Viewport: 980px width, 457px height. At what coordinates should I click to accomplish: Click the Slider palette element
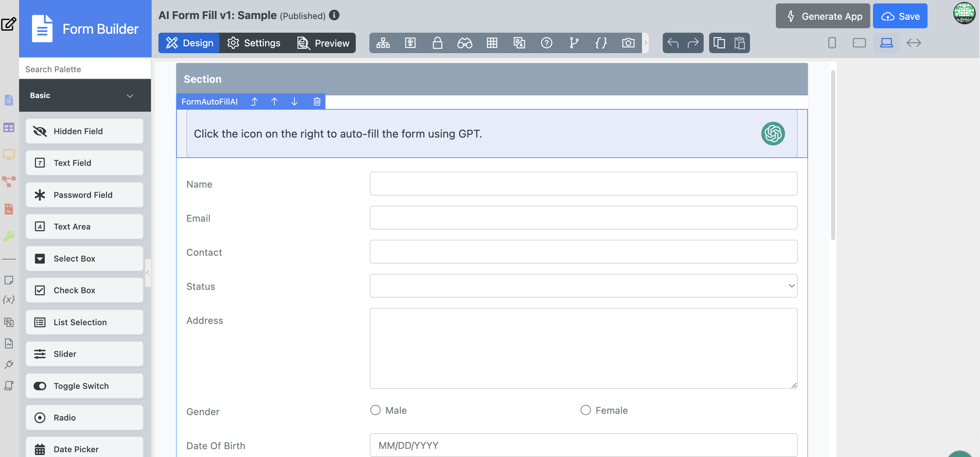tap(85, 353)
